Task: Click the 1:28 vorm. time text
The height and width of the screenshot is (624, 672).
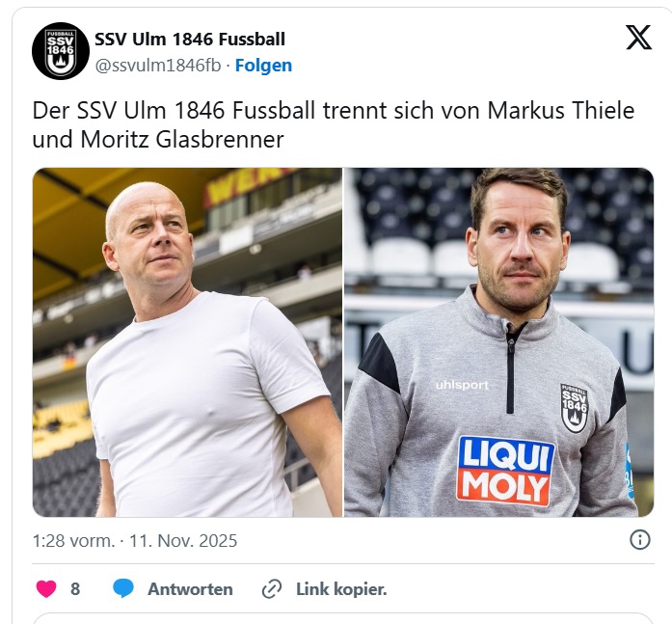Action: [x=73, y=541]
